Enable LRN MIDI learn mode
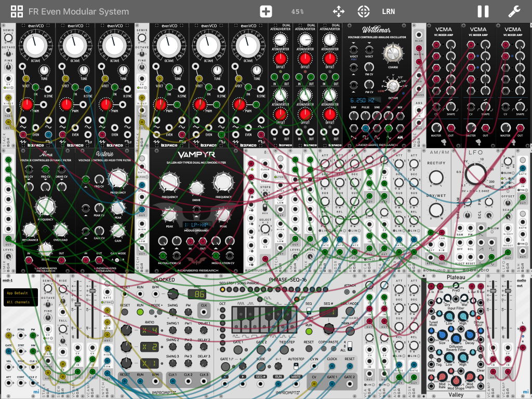 (x=389, y=11)
